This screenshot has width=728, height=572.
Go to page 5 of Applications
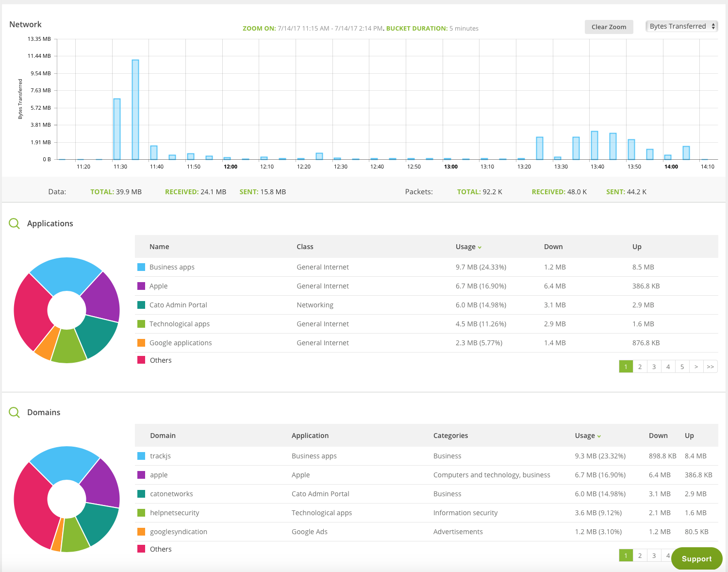[x=682, y=367]
